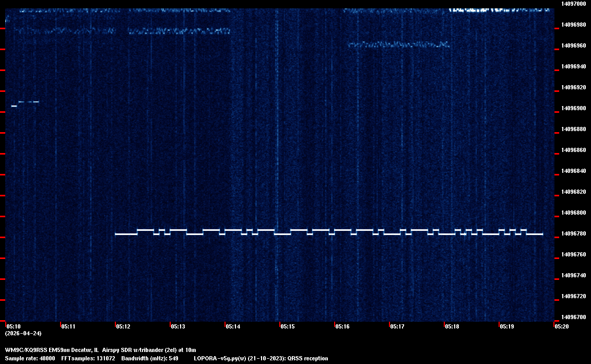This screenshot has height=364, width=591.
Task: Click the 05:17 time axis label
Action: (397, 326)
